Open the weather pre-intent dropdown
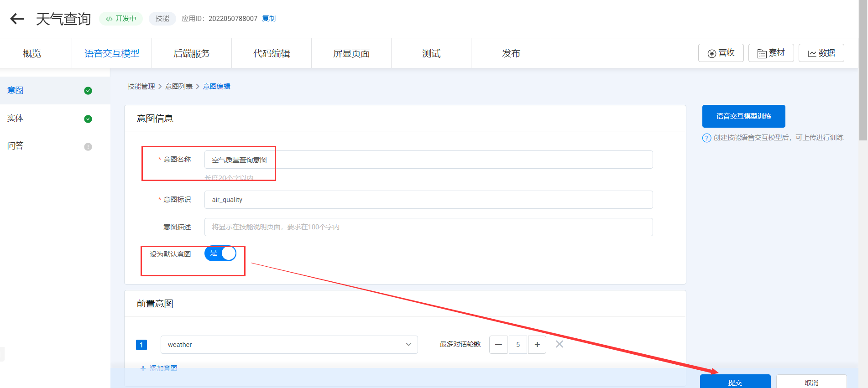The height and width of the screenshot is (388, 868). pos(289,345)
